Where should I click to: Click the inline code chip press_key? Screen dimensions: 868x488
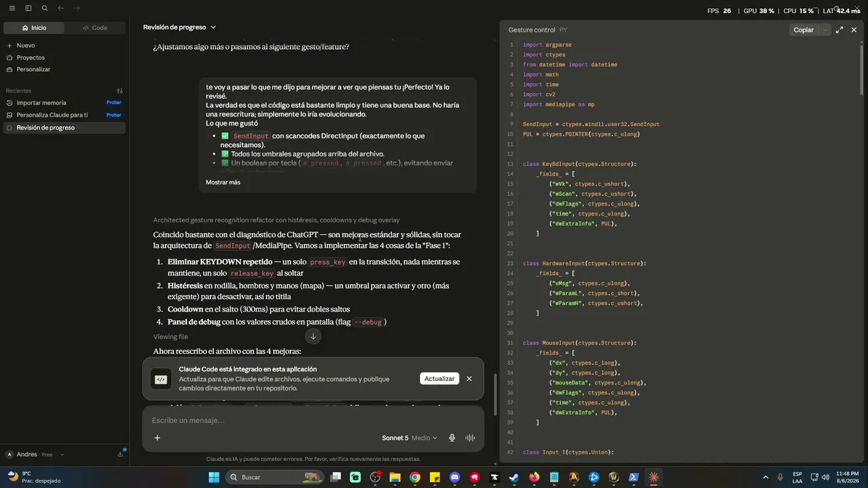click(x=328, y=262)
